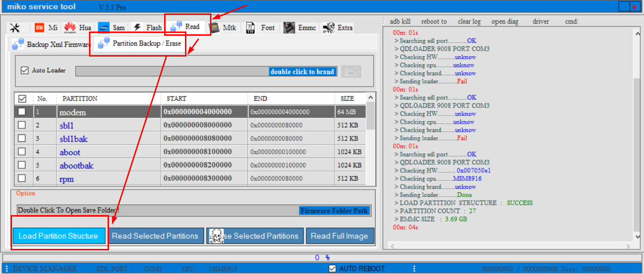Select the abootbak partition name
The height and width of the screenshot is (274, 644).
coord(77,166)
